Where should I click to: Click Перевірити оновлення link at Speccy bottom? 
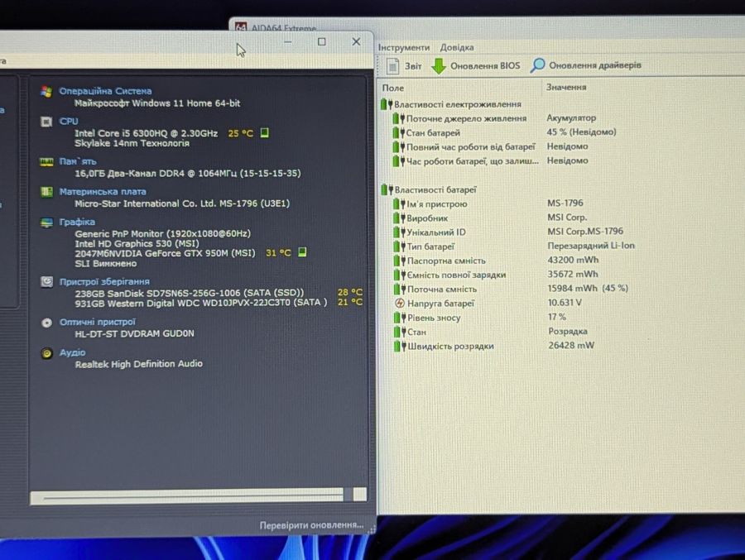311,525
